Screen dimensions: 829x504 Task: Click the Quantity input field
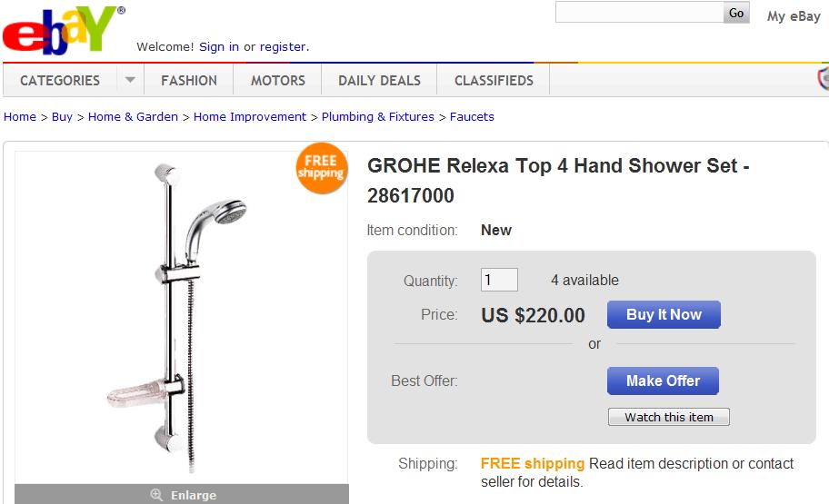click(x=499, y=280)
